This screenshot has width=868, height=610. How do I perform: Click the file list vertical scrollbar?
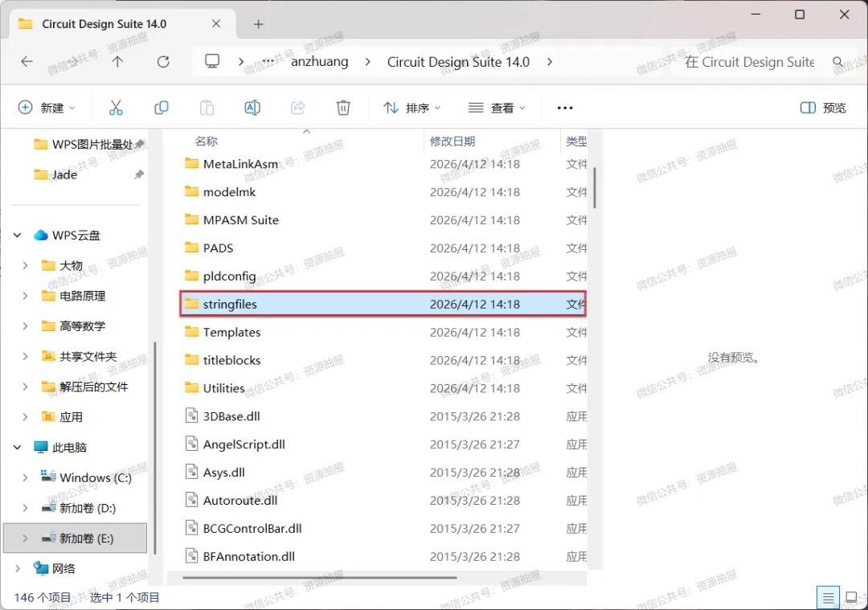coord(595,188)
